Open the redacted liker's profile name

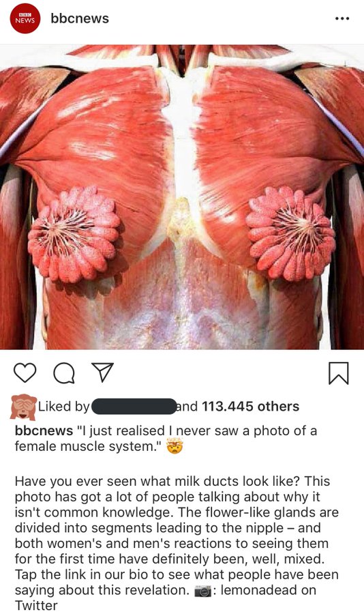[134, 407]
